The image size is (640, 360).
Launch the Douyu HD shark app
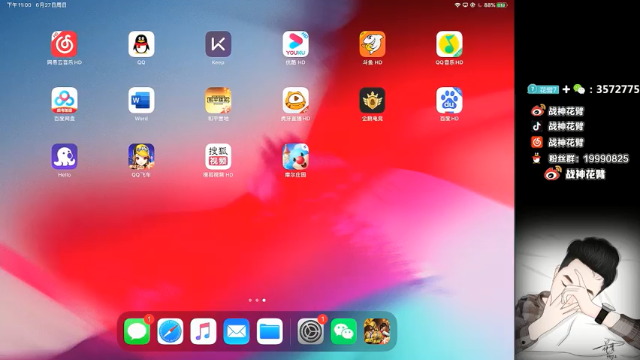(x=372, y=44)
